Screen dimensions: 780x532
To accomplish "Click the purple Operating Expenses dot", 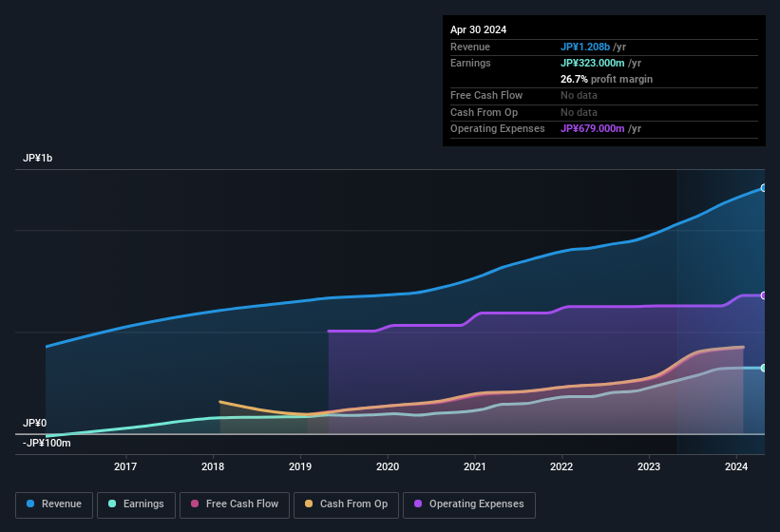I will pyautogui.click(x=418, y=504).
